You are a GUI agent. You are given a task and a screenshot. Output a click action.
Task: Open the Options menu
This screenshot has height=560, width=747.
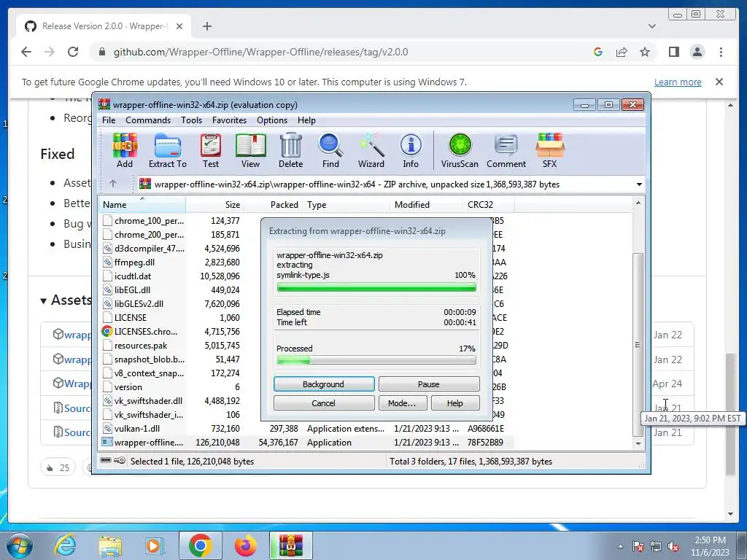272,120
